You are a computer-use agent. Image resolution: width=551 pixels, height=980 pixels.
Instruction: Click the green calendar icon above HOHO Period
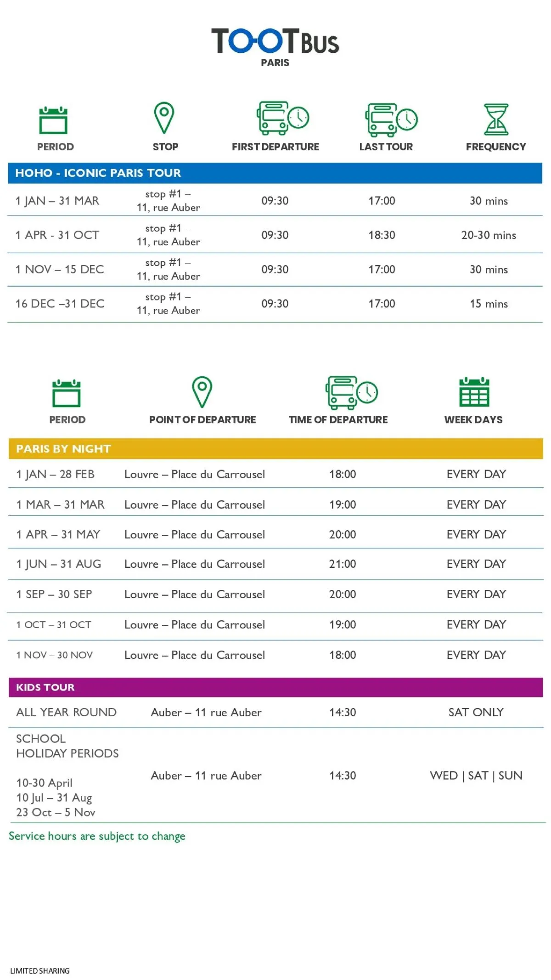click(x=53, y=120)
